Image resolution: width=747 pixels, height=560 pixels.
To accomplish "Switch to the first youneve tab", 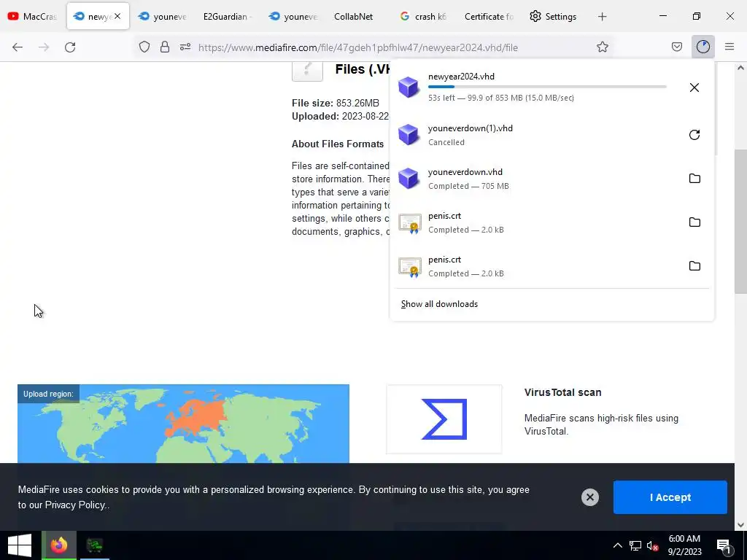I will coord(162,17).
